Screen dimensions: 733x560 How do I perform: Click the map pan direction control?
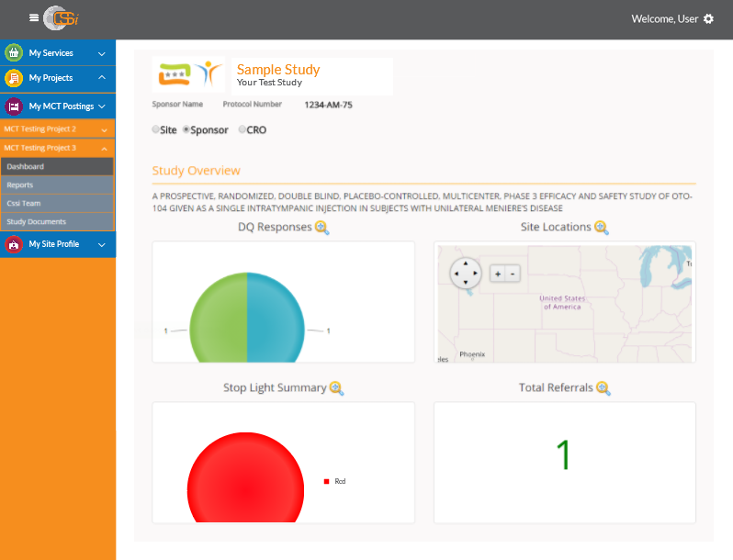466,274
